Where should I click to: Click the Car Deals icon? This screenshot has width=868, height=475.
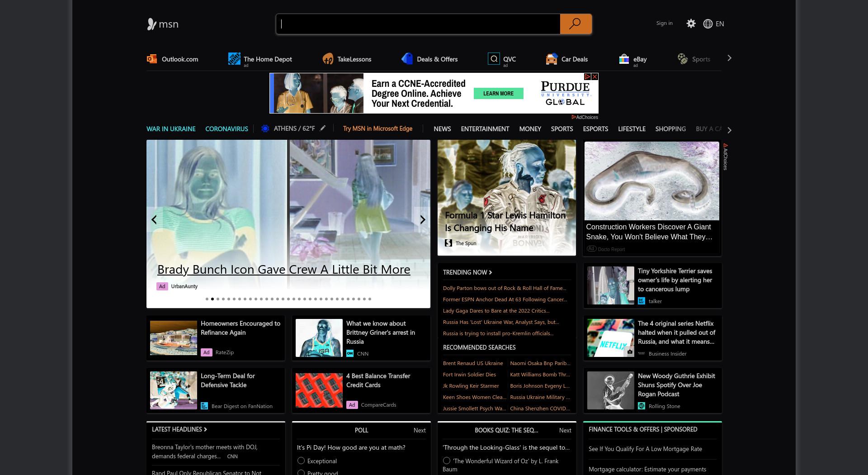click(552, 59)
